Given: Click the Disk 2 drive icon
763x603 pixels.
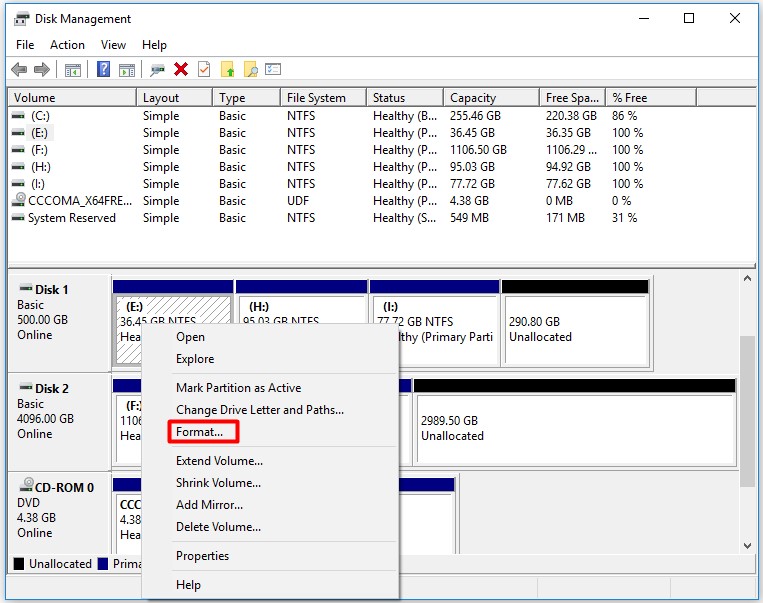Looking at the screenshot, I should pyautogui.click(x=26, y=387).
